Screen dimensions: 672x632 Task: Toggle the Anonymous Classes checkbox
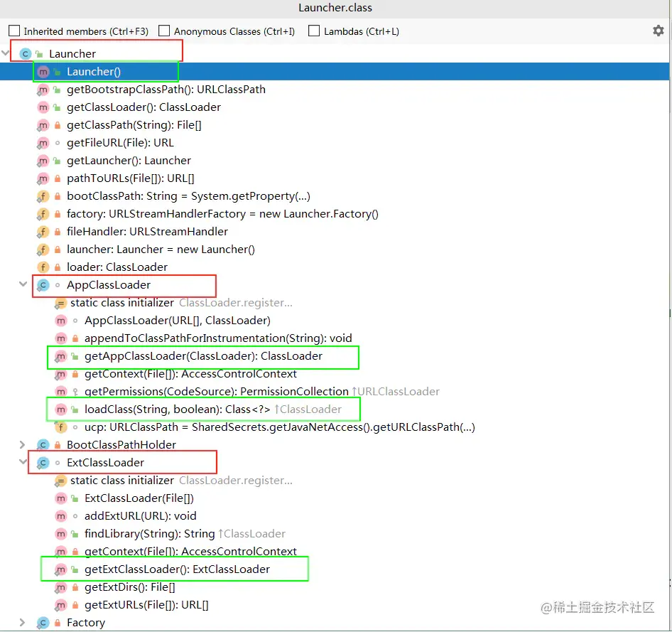[164, 31]
